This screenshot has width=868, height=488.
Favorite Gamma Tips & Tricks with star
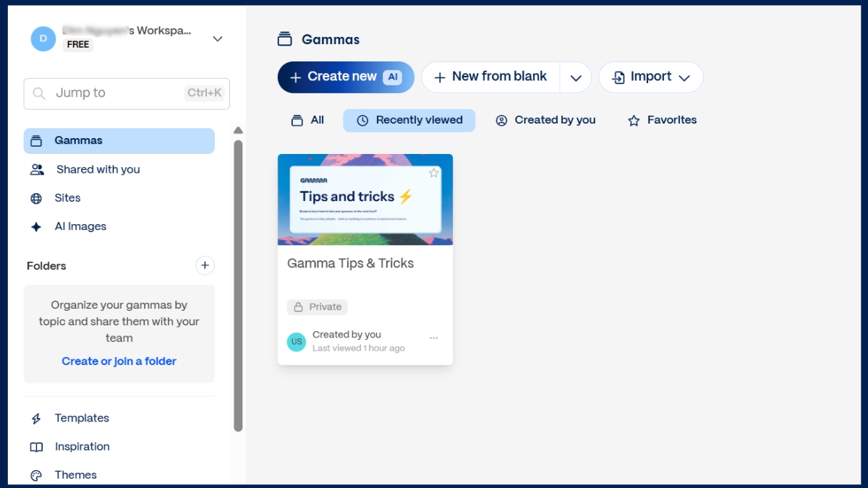pos(434,173)
